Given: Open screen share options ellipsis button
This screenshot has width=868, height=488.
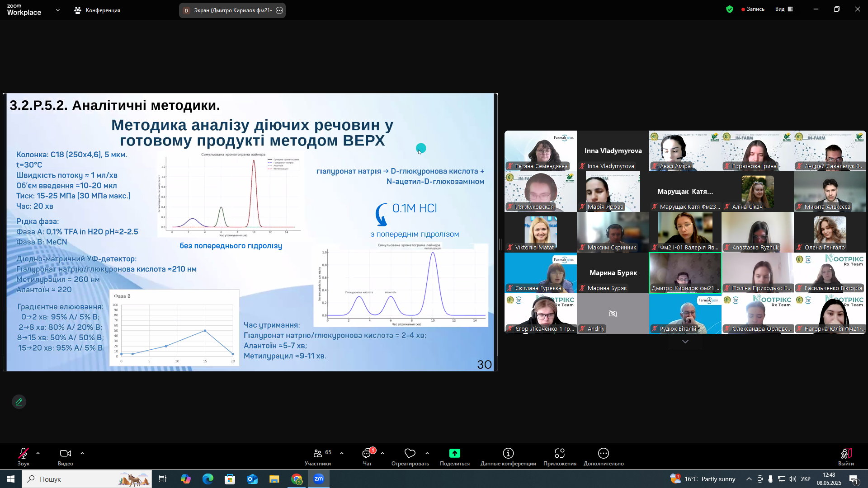Looking at the screenshot, I should 279,10.
